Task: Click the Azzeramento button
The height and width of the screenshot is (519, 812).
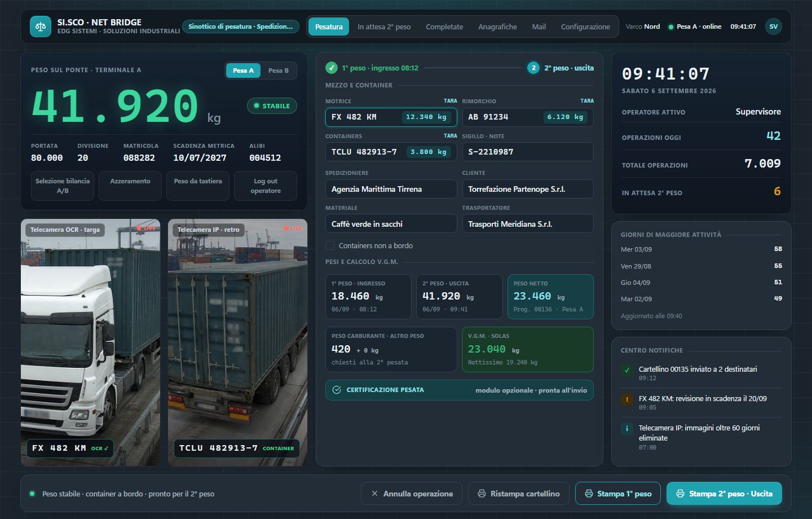Action: (x=130, y=186)
